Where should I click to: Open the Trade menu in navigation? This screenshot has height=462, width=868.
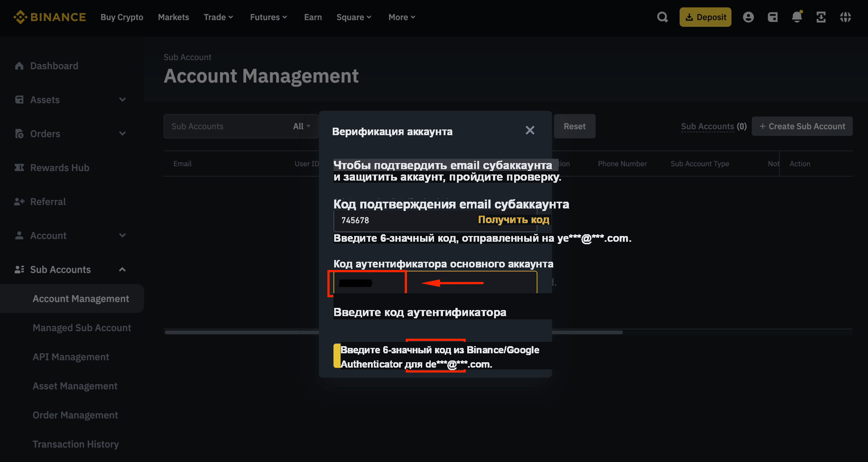218,17
